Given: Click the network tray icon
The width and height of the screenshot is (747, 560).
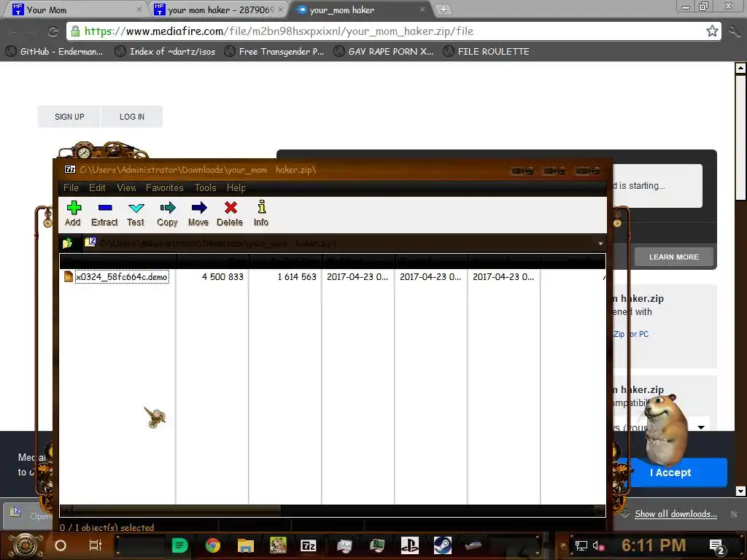Looking at the screenshot, I should 581,545.
